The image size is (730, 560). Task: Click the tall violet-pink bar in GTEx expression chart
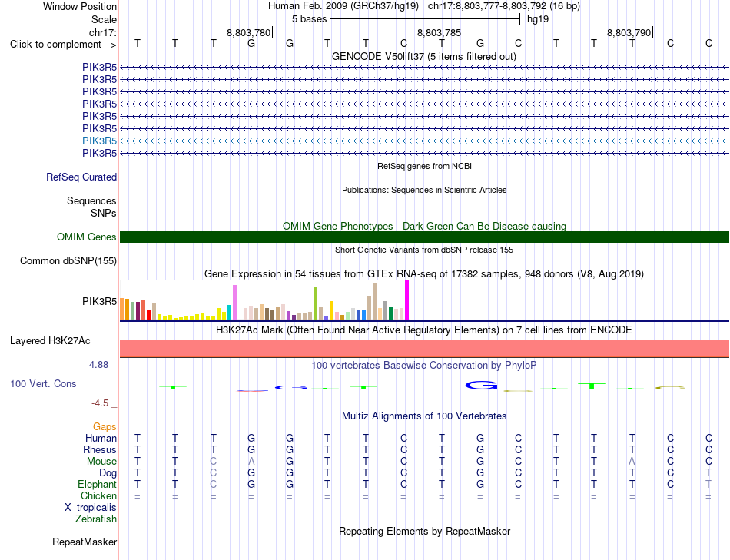[234, 302]
